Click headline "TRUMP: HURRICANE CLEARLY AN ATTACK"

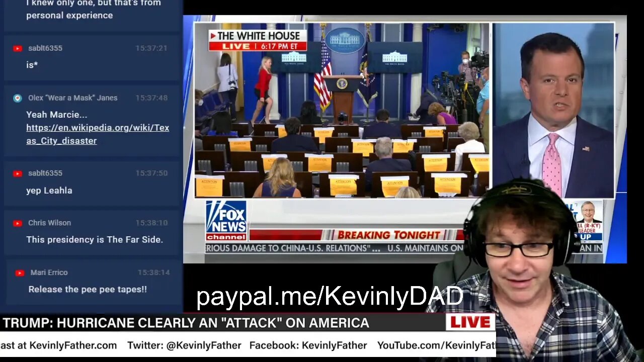point(186,323)
